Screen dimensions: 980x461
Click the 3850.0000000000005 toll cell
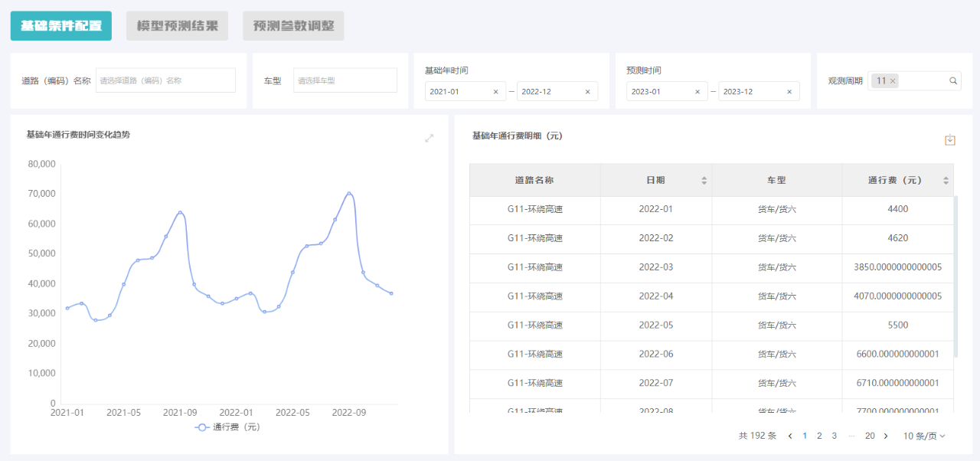[x=898, y=267]
